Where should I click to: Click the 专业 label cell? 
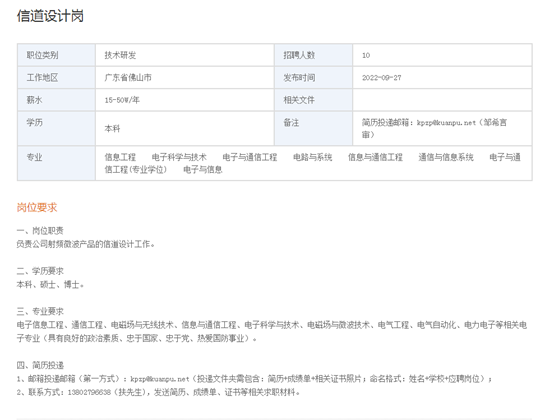point(57,163)
